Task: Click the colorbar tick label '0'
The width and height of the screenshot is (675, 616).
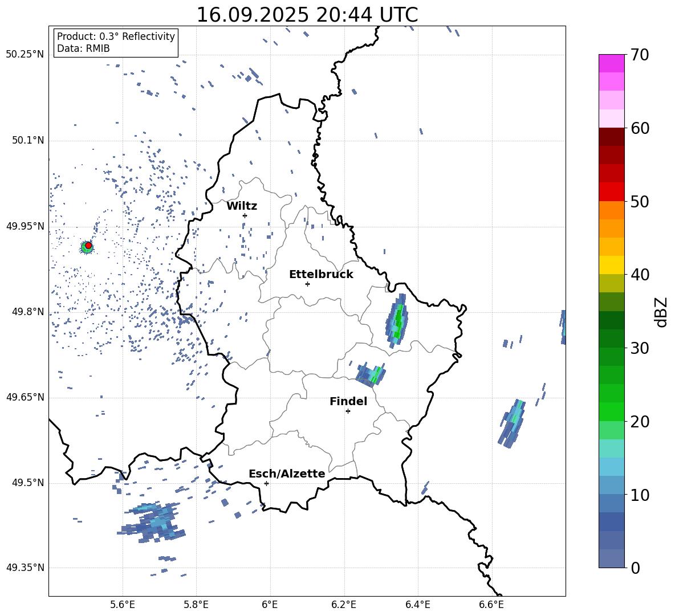Action: pos(635,568)
